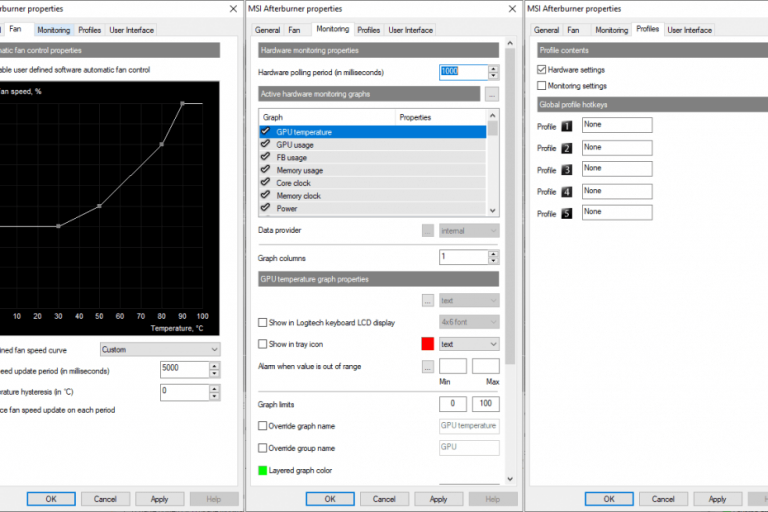Click the Graph limits maximum field showing 100
Image resolution: width=768 pixels, height=512 pixels.
485,403
